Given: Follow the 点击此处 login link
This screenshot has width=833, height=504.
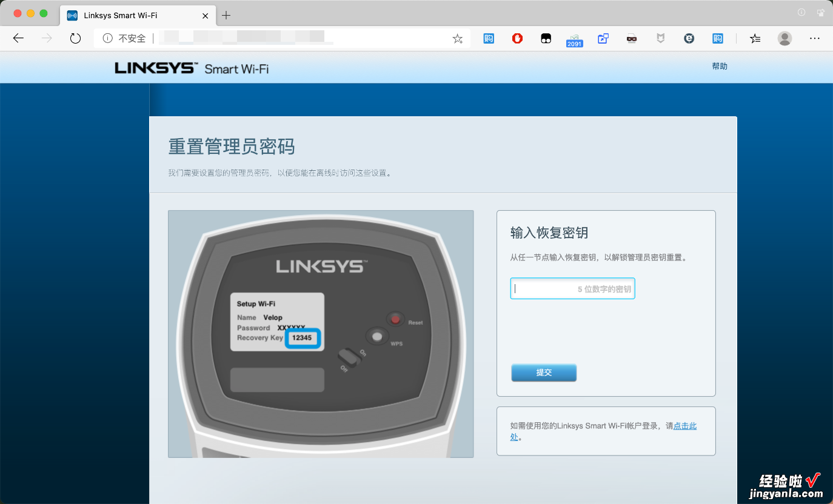Looking at the screenshot, I should pos(685,426).
